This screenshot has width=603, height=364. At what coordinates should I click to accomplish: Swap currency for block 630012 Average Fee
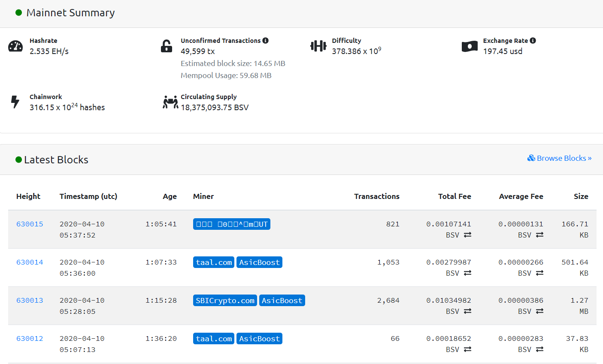(540, 349)
